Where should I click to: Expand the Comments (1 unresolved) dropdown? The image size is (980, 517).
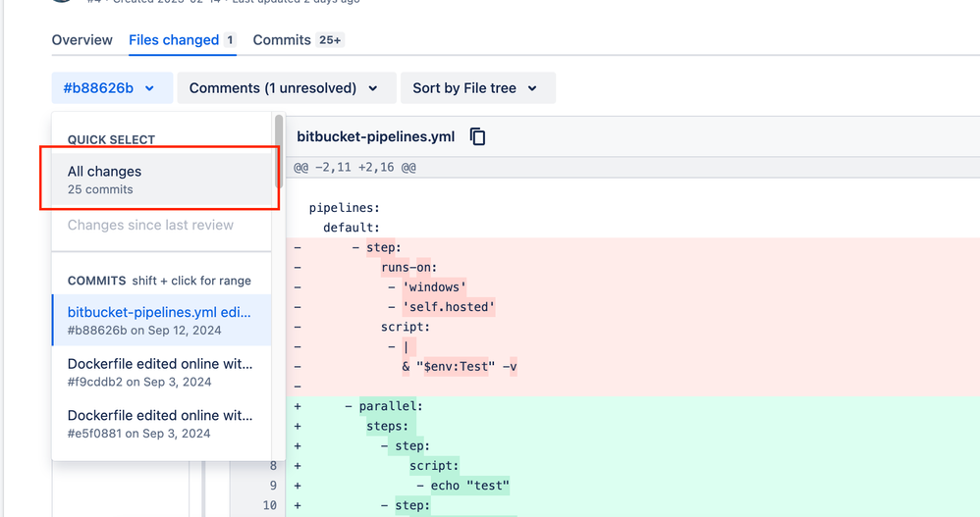click(287, 88)
